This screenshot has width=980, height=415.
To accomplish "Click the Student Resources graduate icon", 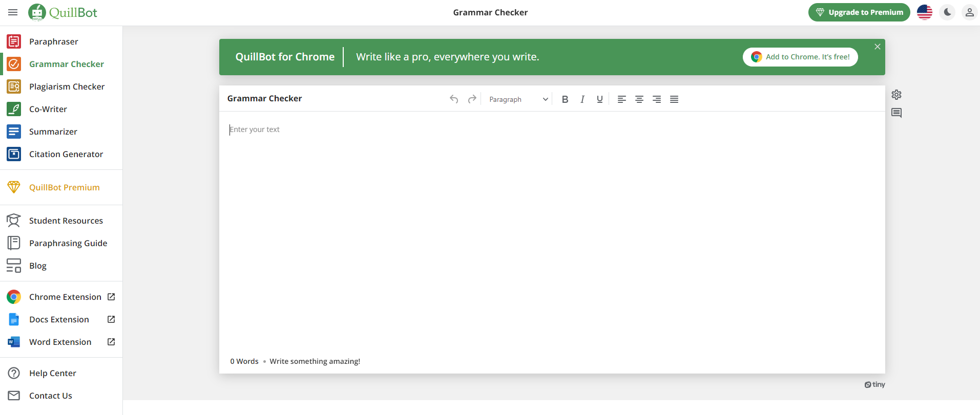I will tap(14, 221).
